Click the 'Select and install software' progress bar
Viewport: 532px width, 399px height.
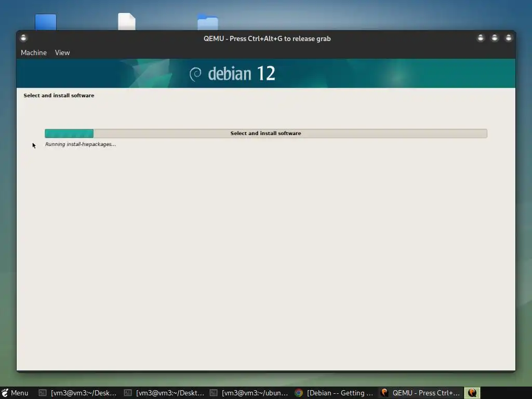coord(265,134)
